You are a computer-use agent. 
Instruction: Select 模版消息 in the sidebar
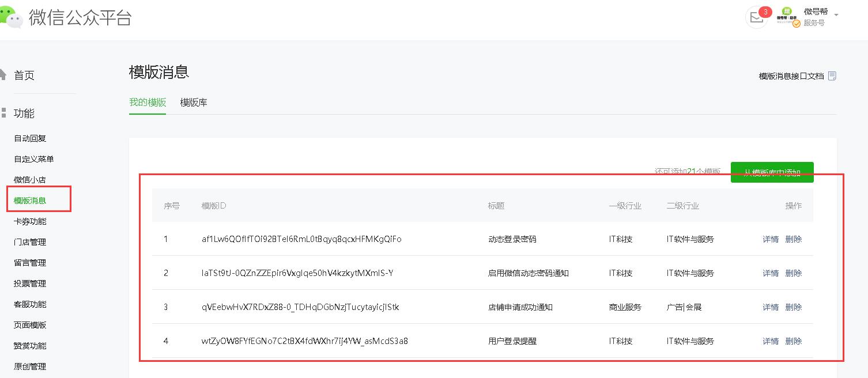point(30,201)
